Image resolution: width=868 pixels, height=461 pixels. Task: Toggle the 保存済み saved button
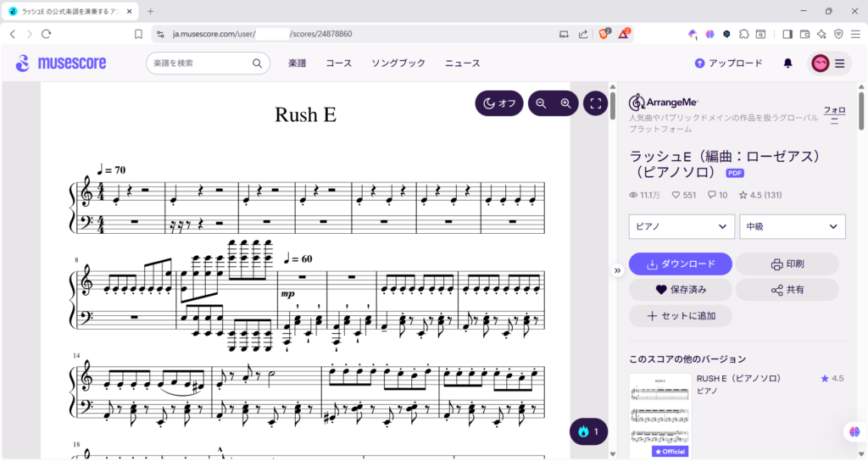[x=680, y=290]
